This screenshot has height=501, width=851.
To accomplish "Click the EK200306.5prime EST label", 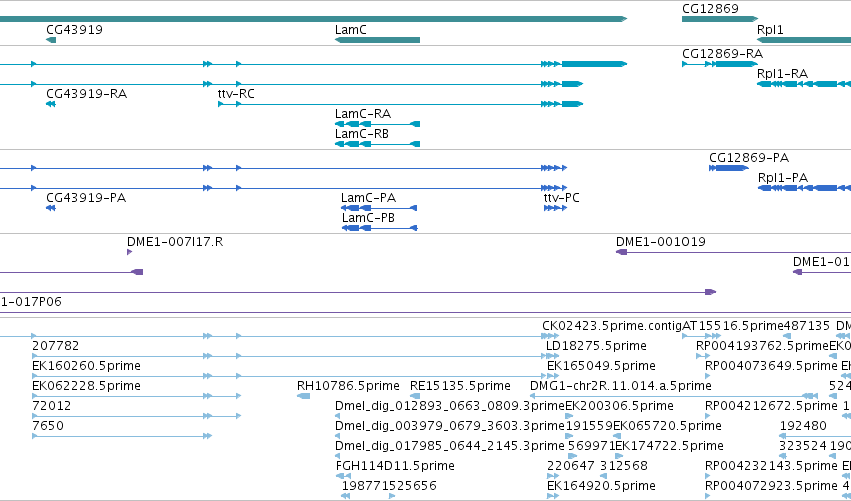I will [619, 407].
